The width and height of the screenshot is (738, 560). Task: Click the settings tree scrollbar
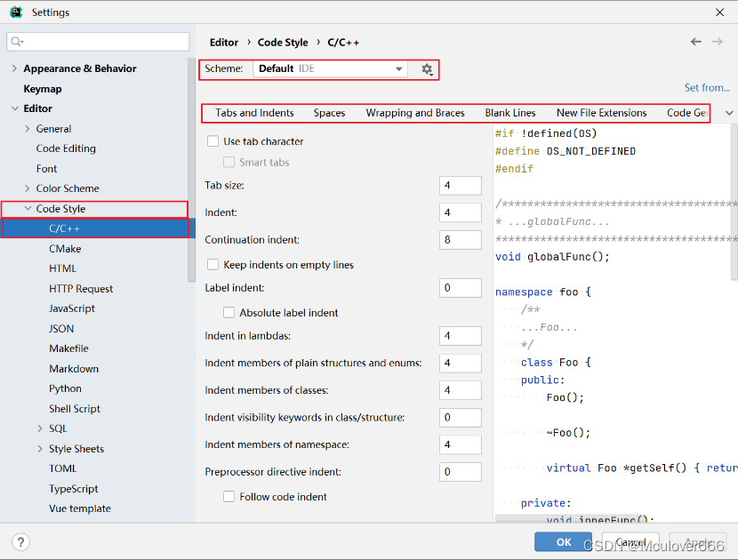pos(191,170)
